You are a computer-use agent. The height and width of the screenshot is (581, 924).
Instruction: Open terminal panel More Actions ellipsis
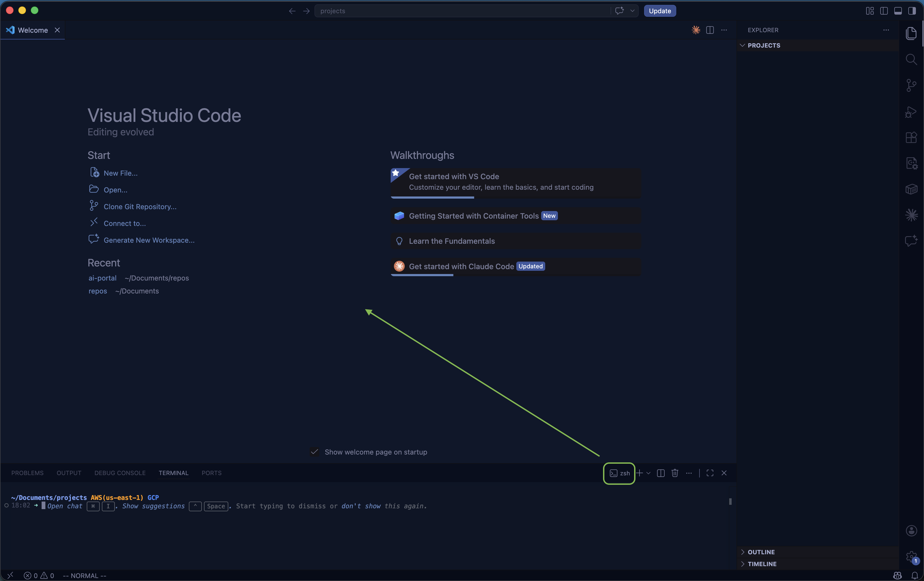click(x=689, y=473)
